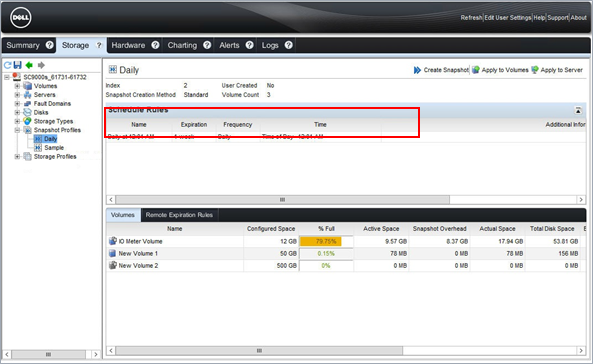Open help icon beside Alerts tab
The height and width of the screenshot is (364, 593).
(249, 45)
